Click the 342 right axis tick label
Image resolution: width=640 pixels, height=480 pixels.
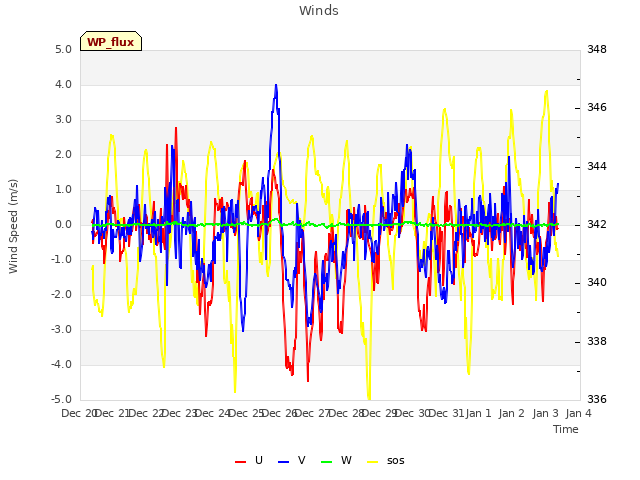click(597, 224)
